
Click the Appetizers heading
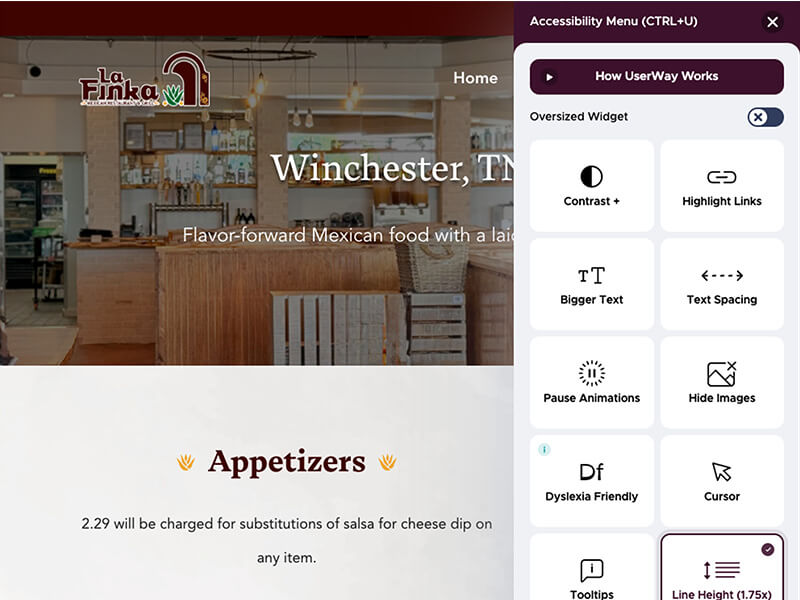click(287, 462)
